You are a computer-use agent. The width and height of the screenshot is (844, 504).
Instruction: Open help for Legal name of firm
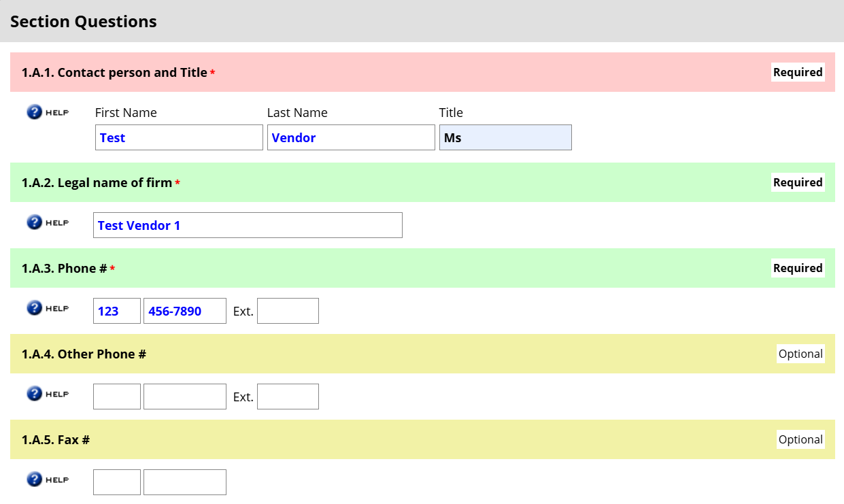[48, 222]
